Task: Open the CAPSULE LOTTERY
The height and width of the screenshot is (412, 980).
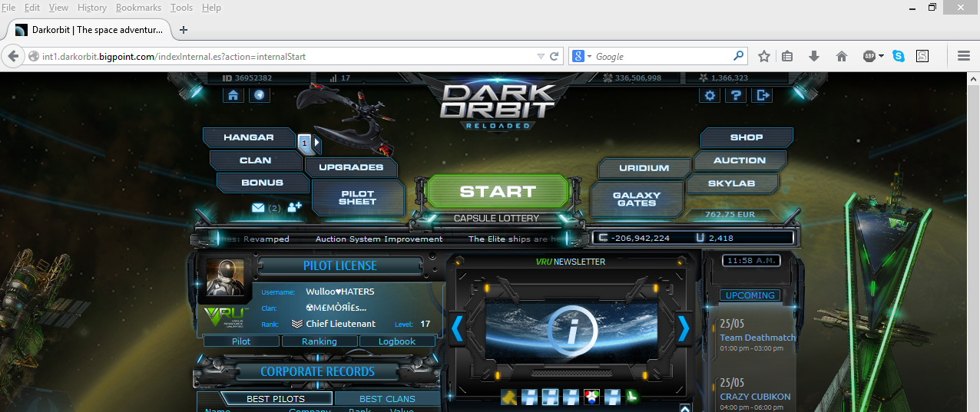Action: [497, 219]
